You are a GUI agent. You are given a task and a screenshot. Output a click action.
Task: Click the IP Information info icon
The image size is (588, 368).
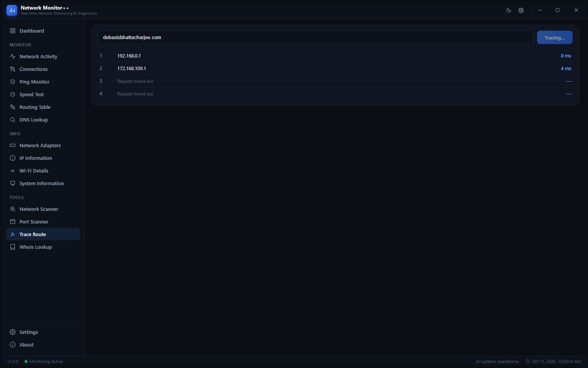(13, 158)
